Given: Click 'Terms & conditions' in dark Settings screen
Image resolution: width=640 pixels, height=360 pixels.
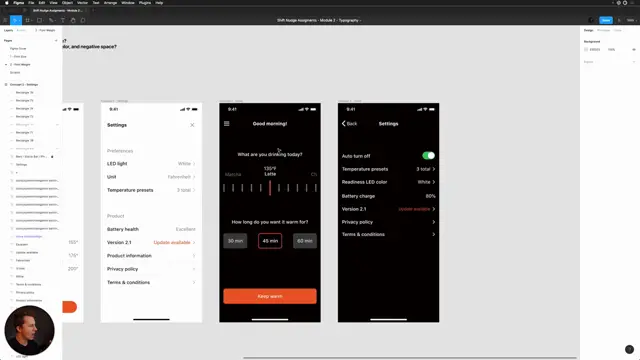Looking at the screenshot, I should [363, 235].
